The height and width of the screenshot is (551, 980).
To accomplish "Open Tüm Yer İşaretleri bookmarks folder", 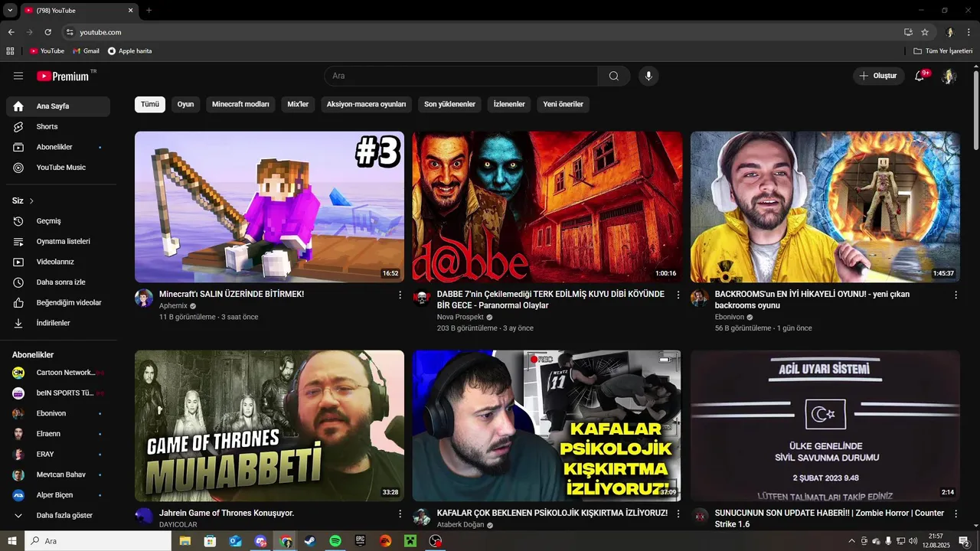I will click(x=942, y=51).
